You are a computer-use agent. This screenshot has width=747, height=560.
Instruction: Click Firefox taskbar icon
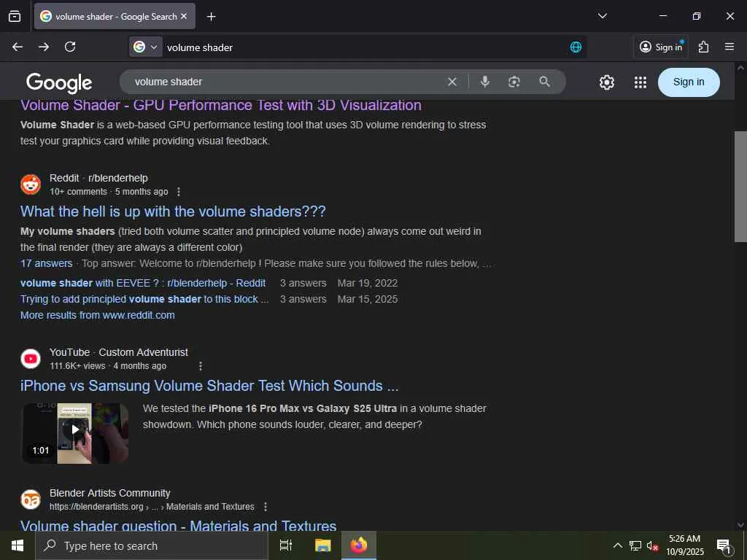359,545
